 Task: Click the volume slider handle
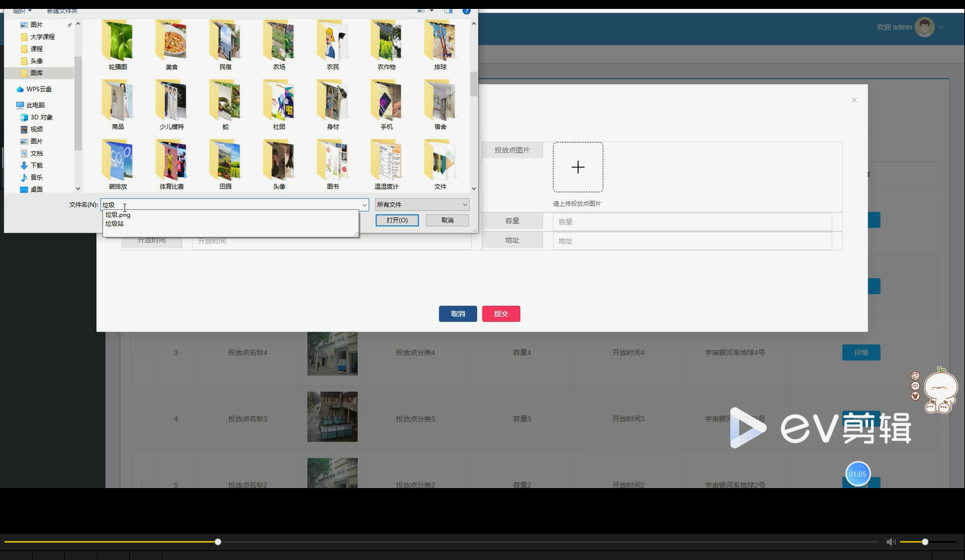925,542
